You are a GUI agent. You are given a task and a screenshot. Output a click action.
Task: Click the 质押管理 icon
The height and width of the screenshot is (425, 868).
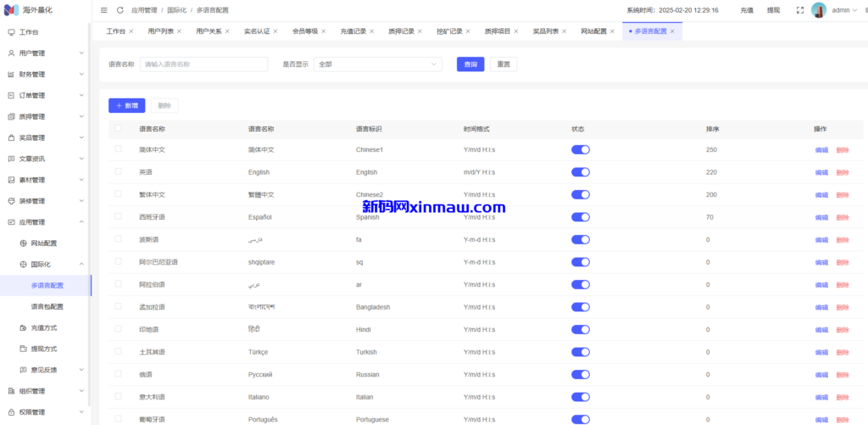point(11,116)
